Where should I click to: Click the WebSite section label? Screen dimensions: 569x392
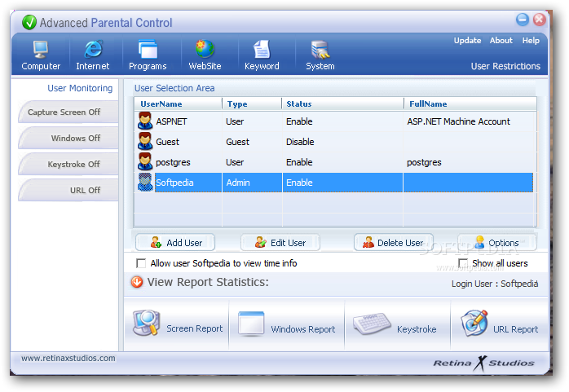205,66
